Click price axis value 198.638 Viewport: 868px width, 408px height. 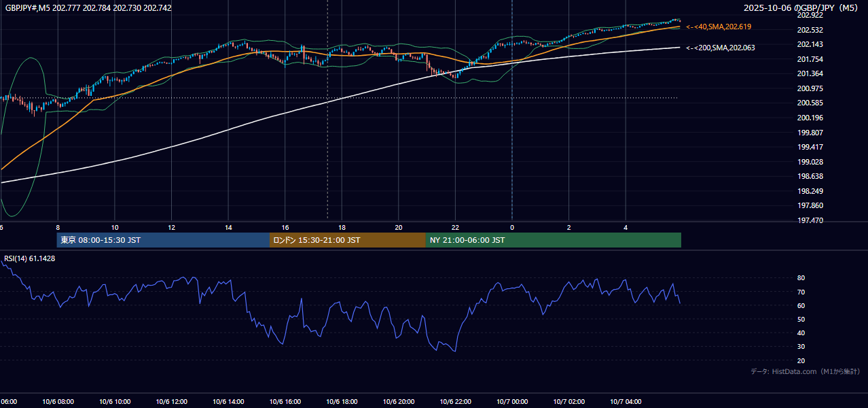point(810,176)
